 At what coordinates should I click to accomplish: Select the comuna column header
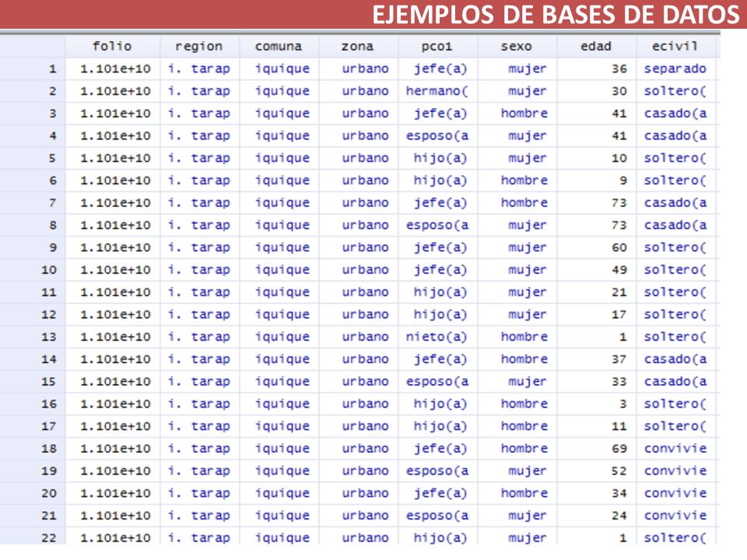279,46
